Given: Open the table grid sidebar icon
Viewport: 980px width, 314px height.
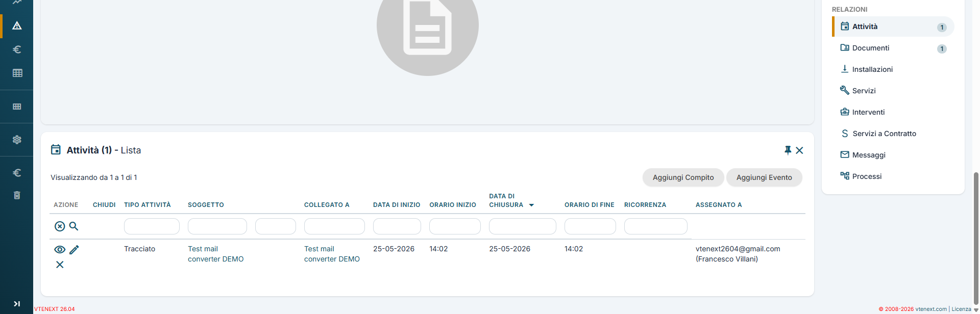Looking at the screenshot, I should (x=17, y=73).
